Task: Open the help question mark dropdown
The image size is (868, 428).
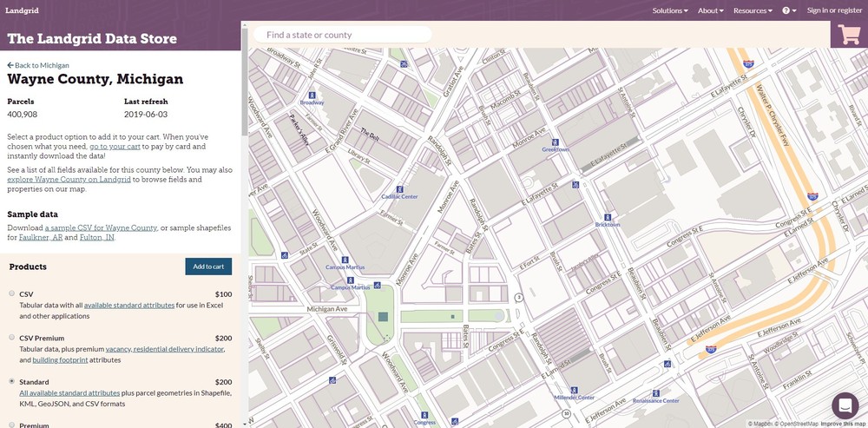Action: coord(789,10)
